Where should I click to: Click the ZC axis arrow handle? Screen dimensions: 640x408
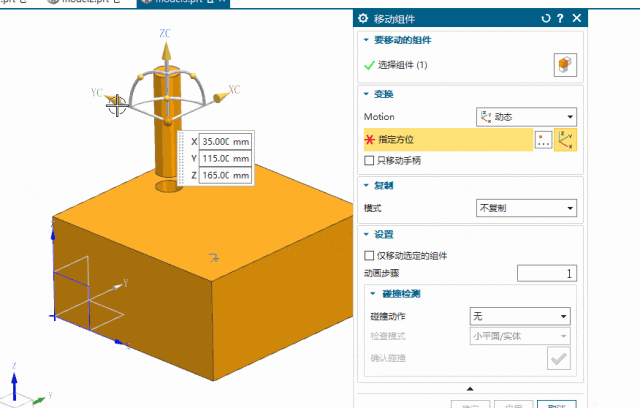pyautogui.click(x=166, y=50)
